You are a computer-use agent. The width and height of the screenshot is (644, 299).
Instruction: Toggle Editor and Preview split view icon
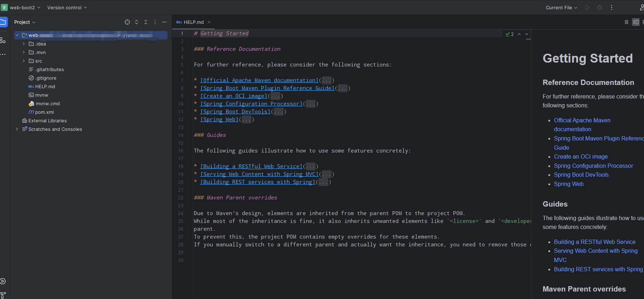[x=636, y=22]
